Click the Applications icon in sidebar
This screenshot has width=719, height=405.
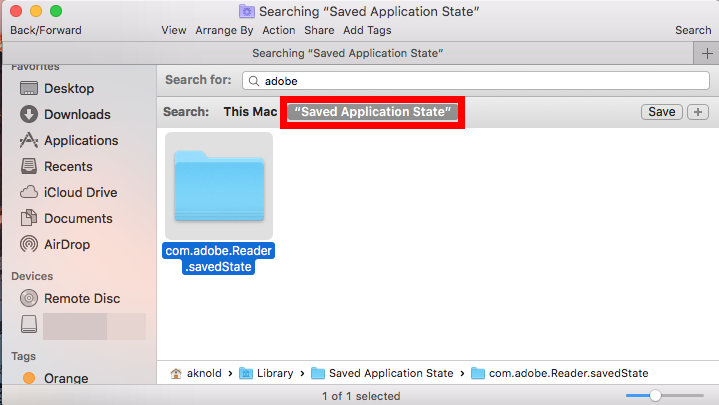coord(29,140)
